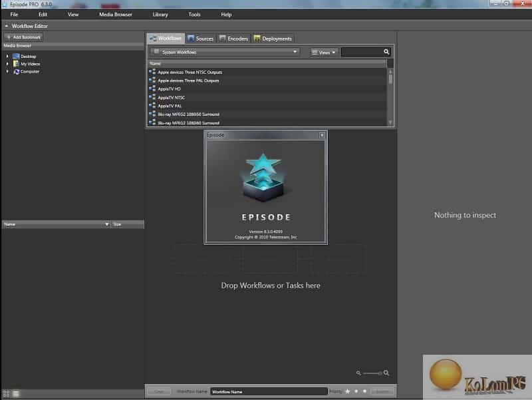
Task: Switch to the Sources tab
Action: pyautogui.click(x=201, y=39)
